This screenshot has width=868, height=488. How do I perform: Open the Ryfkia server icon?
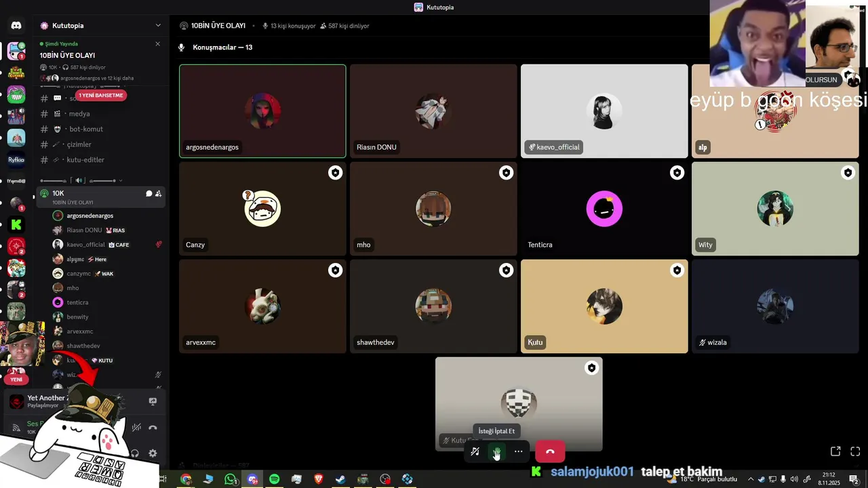pyautogui.click(x=16, y=160)
